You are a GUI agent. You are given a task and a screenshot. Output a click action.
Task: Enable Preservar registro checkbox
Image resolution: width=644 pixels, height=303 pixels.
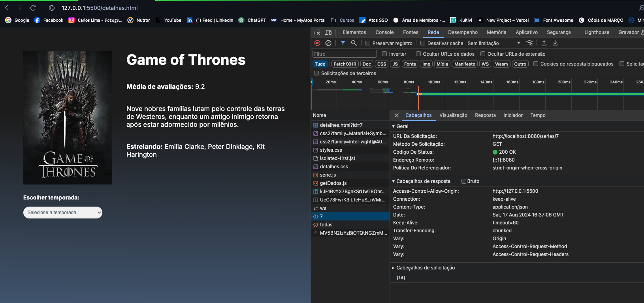click(x=368, y=43)
